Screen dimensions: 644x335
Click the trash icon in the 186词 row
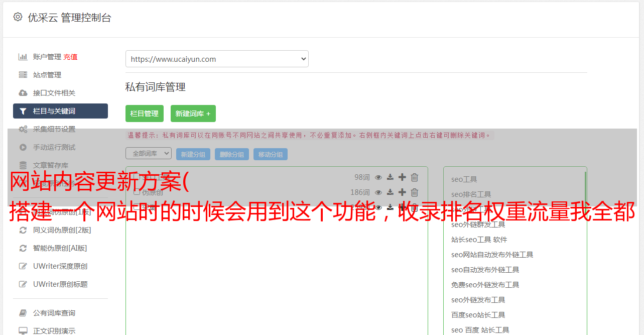pyautogui.click(x=415, y=192)
